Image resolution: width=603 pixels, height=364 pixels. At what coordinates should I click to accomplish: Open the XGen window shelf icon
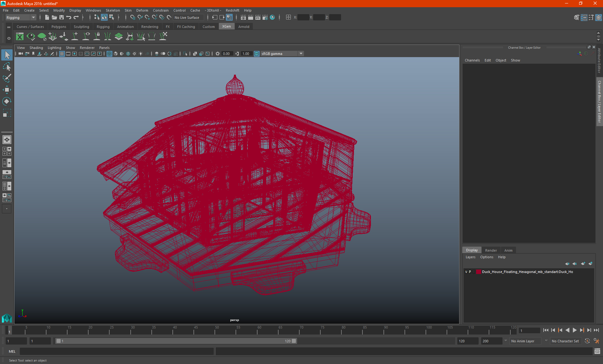(x=20, y=37)
